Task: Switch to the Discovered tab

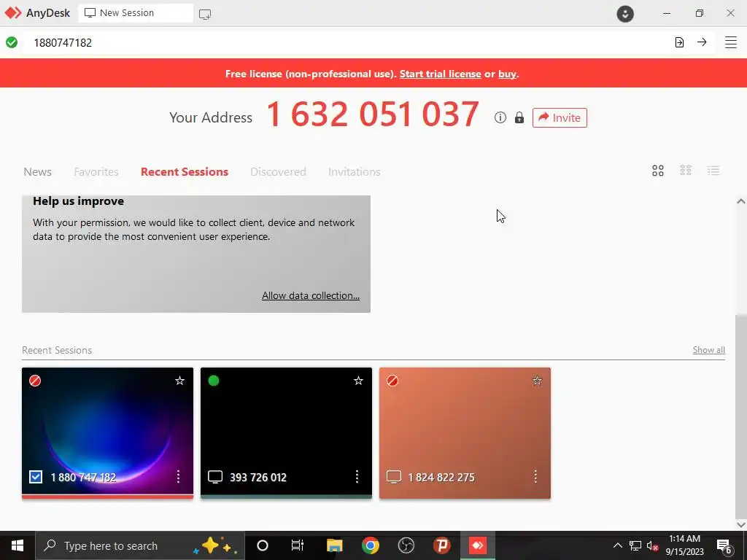Action: point(278,172)
